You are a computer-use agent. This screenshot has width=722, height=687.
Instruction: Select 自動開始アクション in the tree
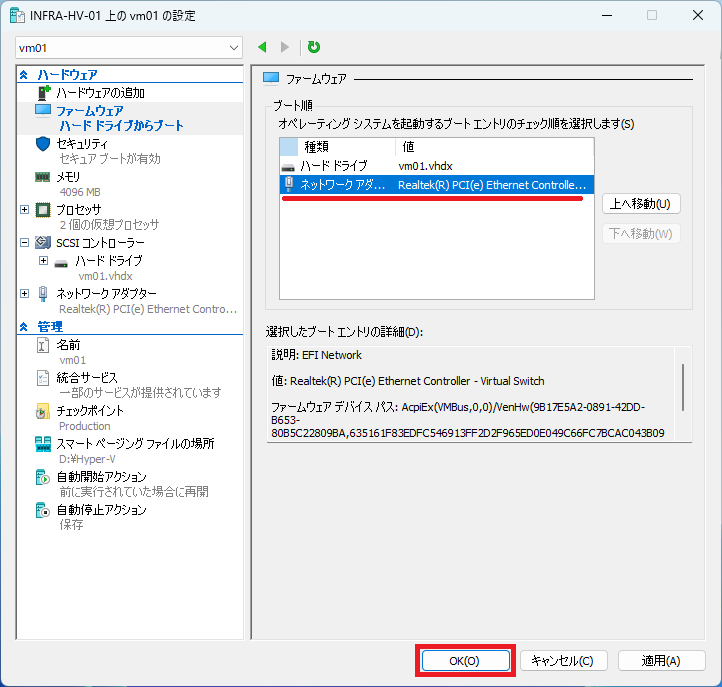[x=101, y=477]
